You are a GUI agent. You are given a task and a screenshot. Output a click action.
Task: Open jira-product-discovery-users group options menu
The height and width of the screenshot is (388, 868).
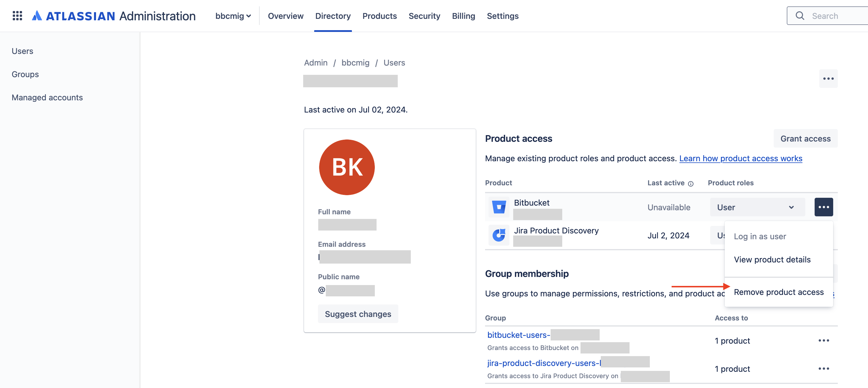click(824, 369)
